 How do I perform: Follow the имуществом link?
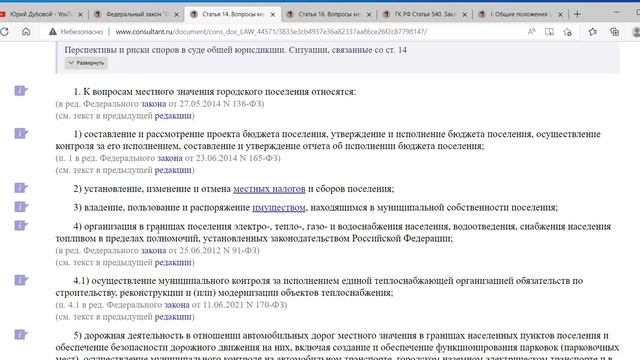coord(279,208)
